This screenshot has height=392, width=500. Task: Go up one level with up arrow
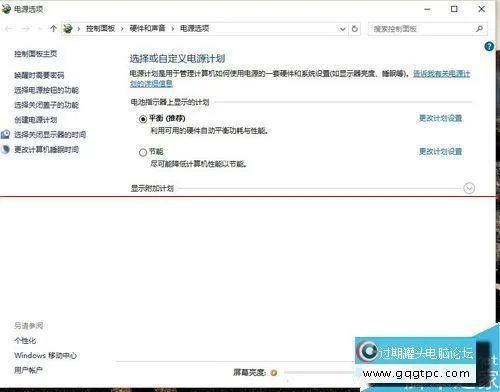(x=53, y=29)
